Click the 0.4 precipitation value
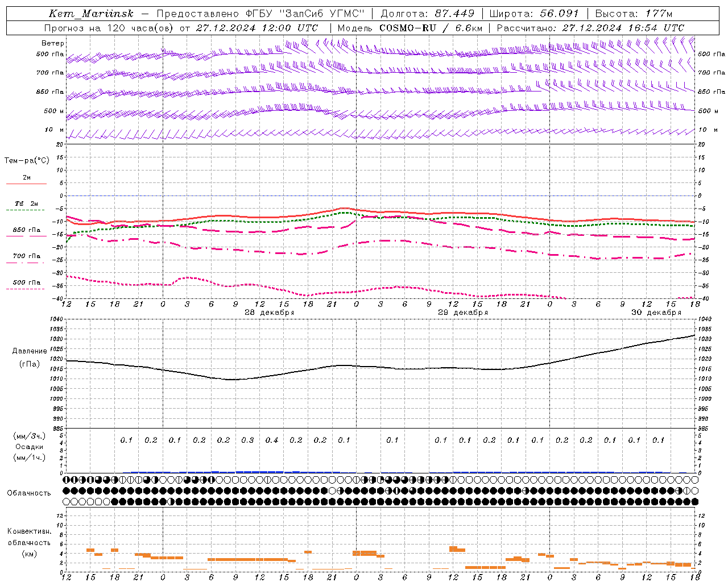The width and height of the screenshot is (728, 582). [x=272, y=440]
